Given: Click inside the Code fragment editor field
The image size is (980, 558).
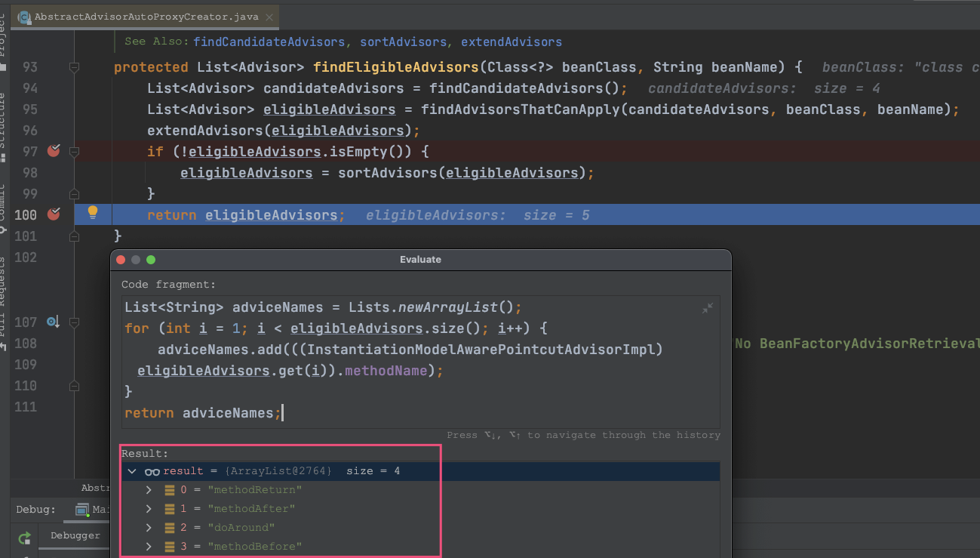Looking at the screenshot, I should tap(421, 361).
